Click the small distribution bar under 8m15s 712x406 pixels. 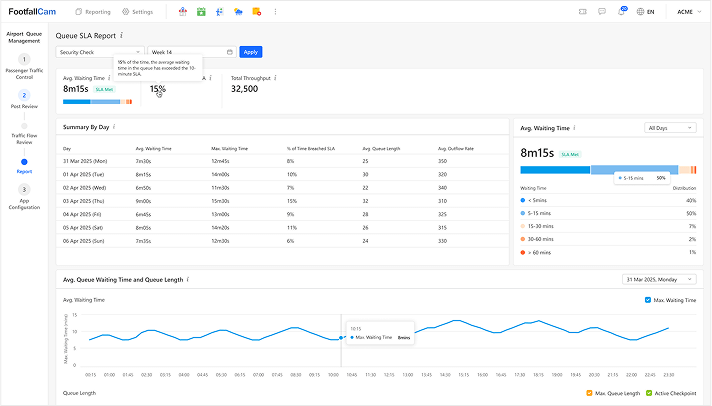(97, 102)
